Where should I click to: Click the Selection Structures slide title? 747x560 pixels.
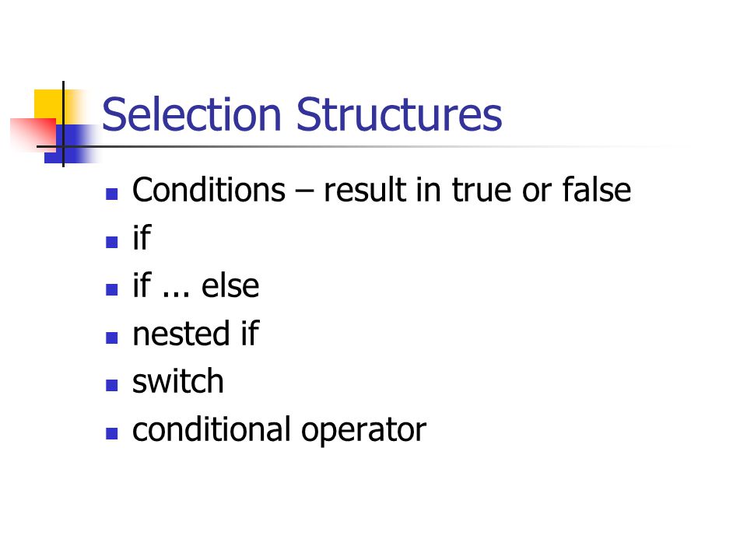302,114
